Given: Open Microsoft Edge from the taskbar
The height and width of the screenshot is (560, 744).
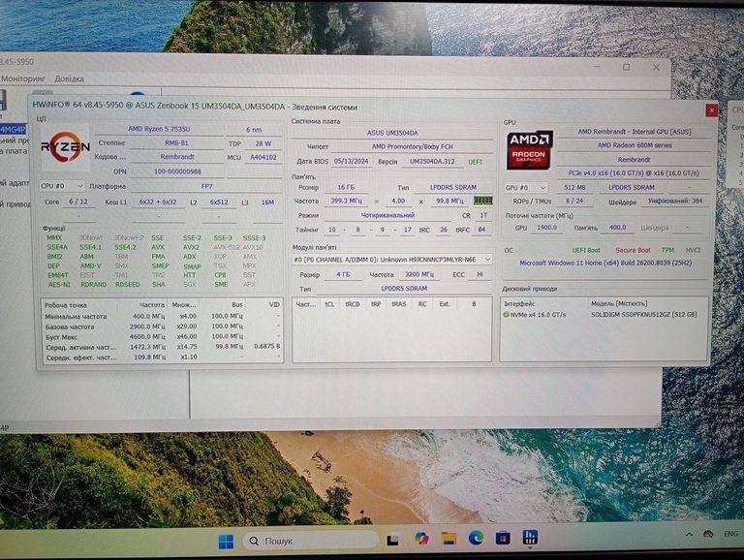Looking at the screenshot, I should 476,539.
